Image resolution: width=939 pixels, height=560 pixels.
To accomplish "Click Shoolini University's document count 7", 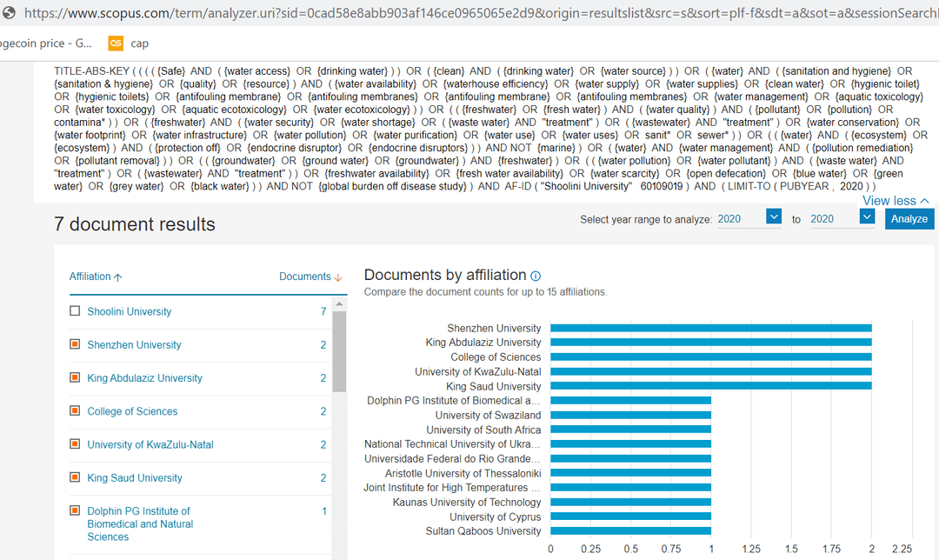I will pyautogui.click(x=323, y=311).
